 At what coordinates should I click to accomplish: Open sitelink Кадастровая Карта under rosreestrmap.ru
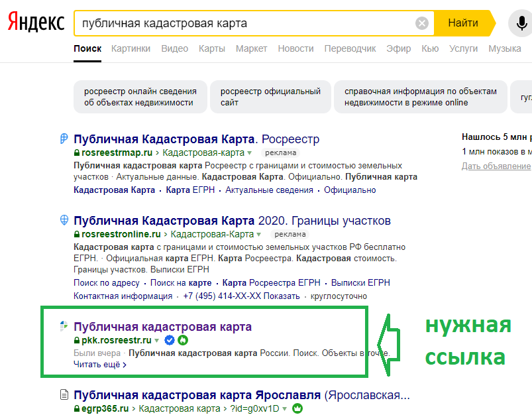tap(115, 190)
